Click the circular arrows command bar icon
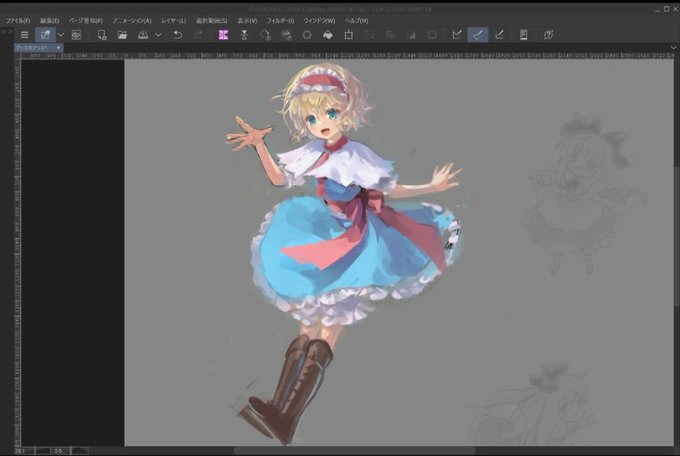This screenshot has height=456, width=680. (x=265, y=35)
